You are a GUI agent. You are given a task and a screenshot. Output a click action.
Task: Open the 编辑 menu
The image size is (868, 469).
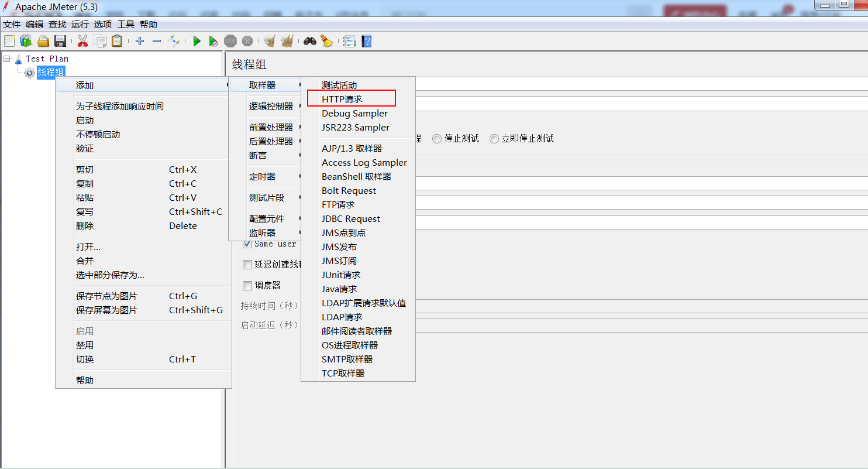[35, 25]
